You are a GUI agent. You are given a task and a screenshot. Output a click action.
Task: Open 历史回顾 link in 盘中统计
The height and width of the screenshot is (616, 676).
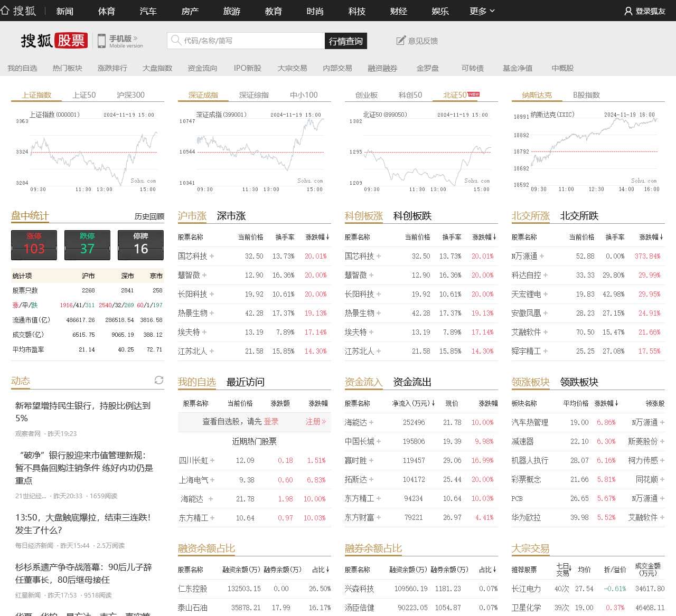click(x=149, y=216)
